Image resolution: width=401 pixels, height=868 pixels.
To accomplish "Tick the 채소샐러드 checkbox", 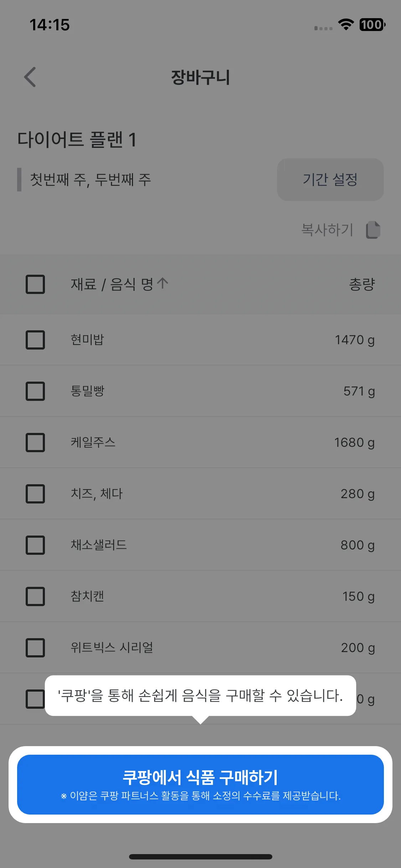I will [35, 545].
